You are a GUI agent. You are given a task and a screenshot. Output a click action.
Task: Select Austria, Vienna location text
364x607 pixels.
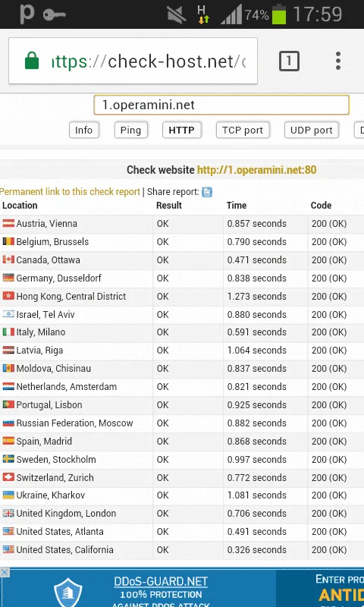pos(47,223)
